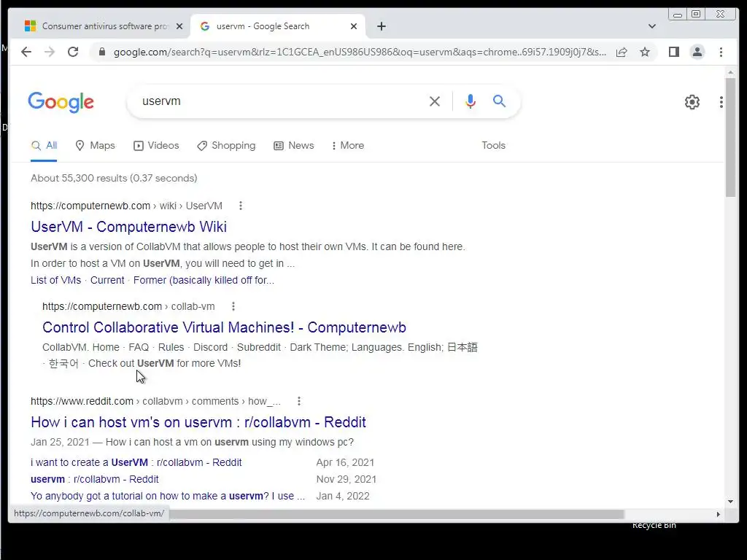The height and width of the screenshot is (560, 747).
Task: Expand the tab search chevron
Action: tap(652, 26)
